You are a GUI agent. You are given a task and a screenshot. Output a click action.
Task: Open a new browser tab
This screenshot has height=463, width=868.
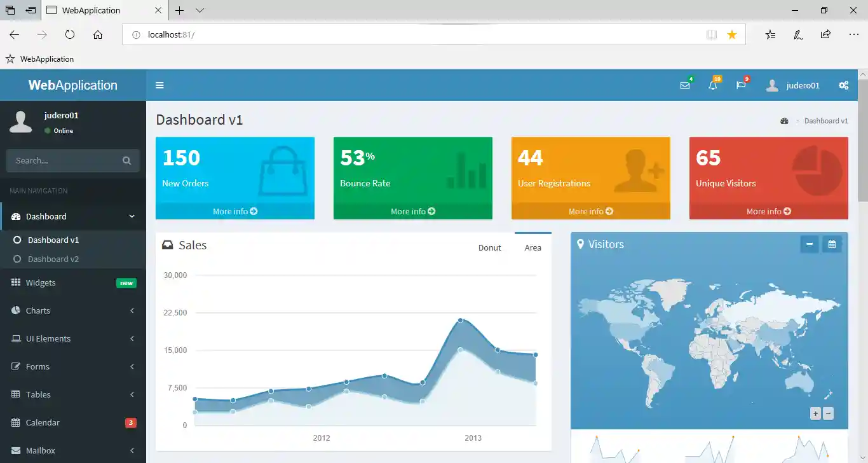[180, 10]
